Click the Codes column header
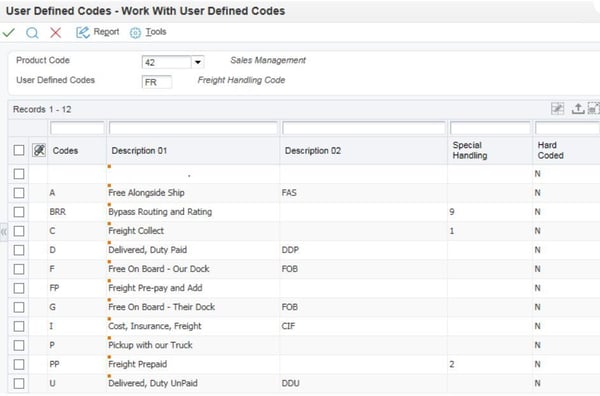Screen dimensions: 600x396 [x=65, y=151]
